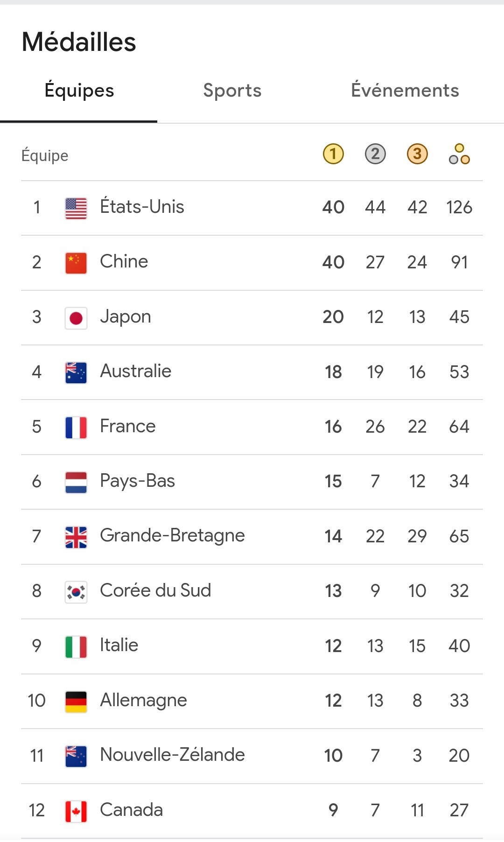Switch to the Sports tab
This screenshot has height=842, width=504.
(232, 91)
